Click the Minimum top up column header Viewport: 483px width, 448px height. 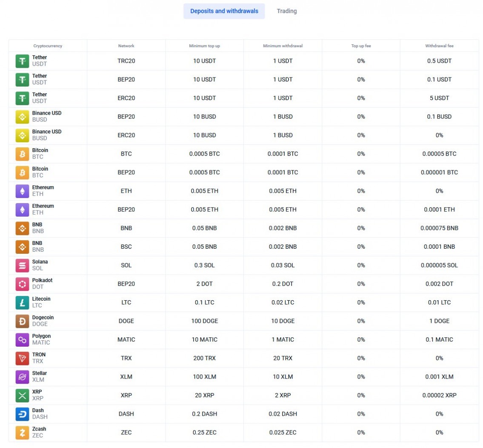tap(204, 46)
